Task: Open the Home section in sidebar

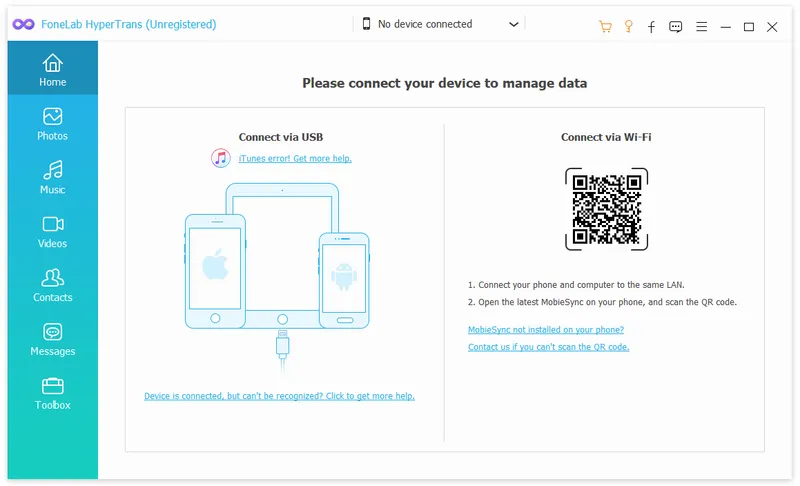Action: 53,68
